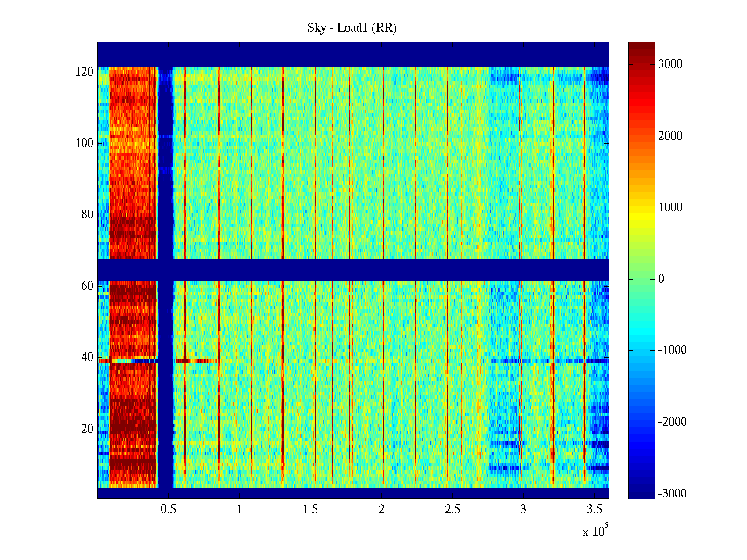Click the x-axis tick label 3.5
The height and width of the screenshot is (560, 747).
(x=594, y=510)
